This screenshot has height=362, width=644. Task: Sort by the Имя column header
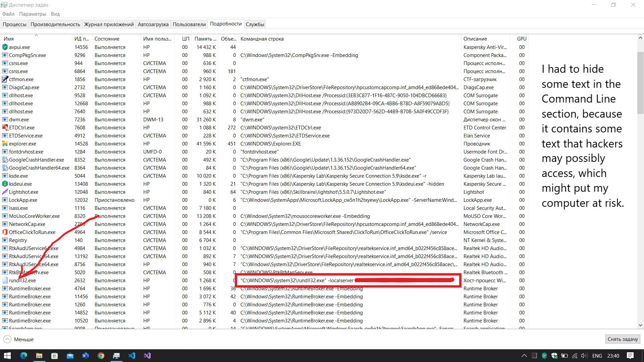coord(9,39)
